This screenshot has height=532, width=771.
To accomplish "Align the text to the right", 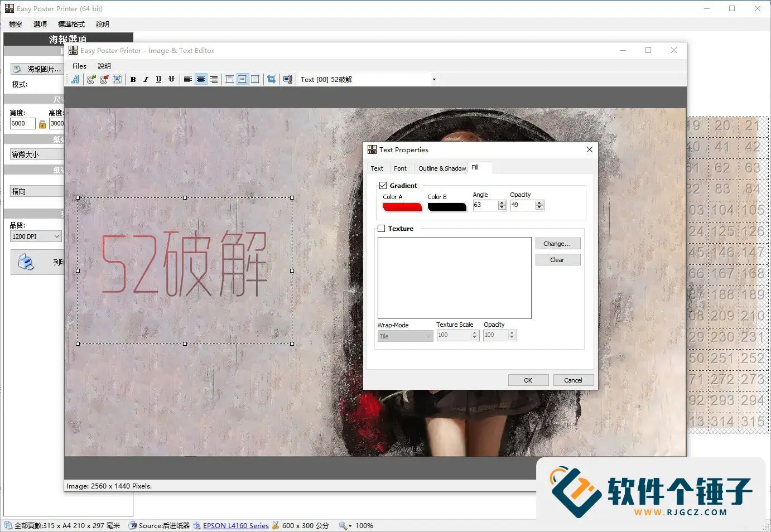I will point(214,79).
